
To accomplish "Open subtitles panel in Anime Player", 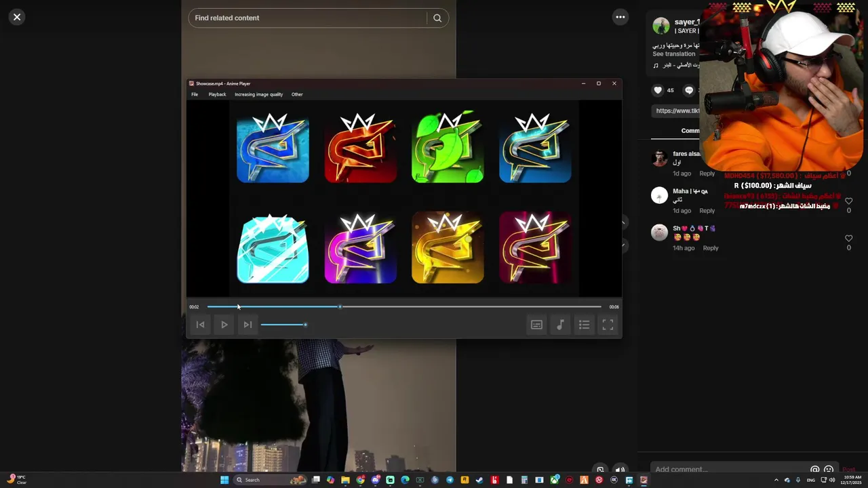I will [536, 325].
